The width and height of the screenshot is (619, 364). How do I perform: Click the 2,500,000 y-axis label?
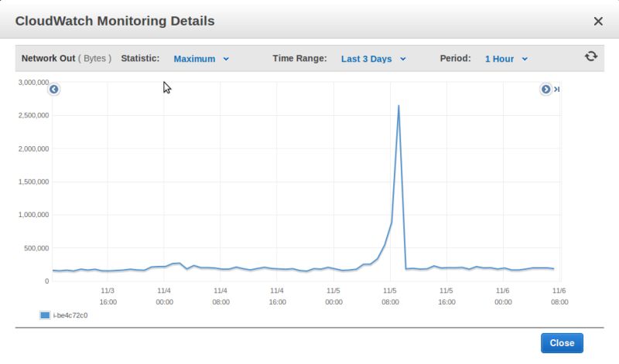click(x=33, y=116)
